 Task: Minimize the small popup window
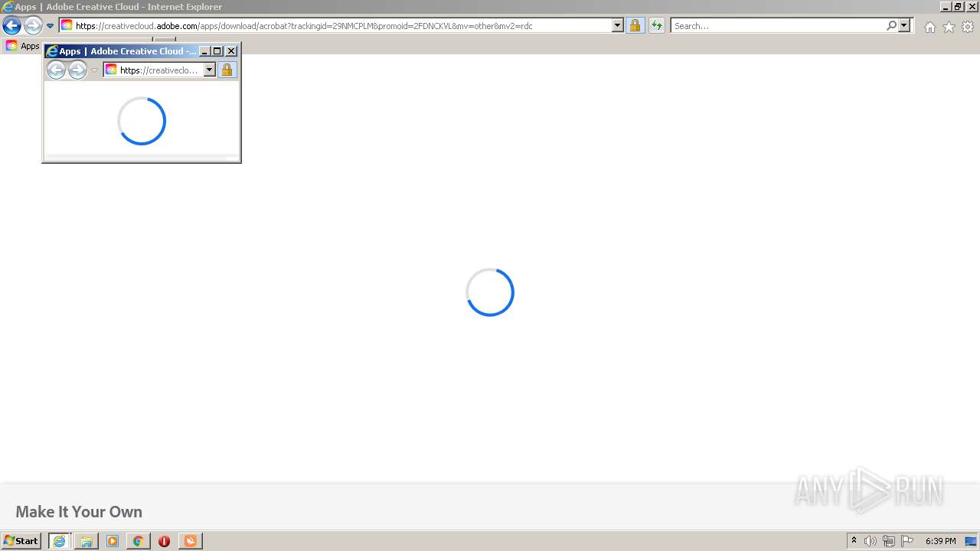pyautogui.click(x=204, y=51)
